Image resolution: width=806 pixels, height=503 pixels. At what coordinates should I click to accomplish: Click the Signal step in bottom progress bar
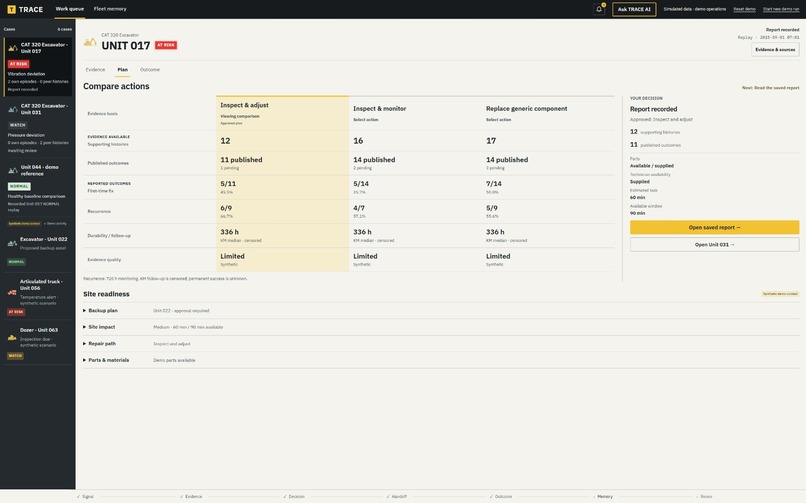(x=85, y=496)
